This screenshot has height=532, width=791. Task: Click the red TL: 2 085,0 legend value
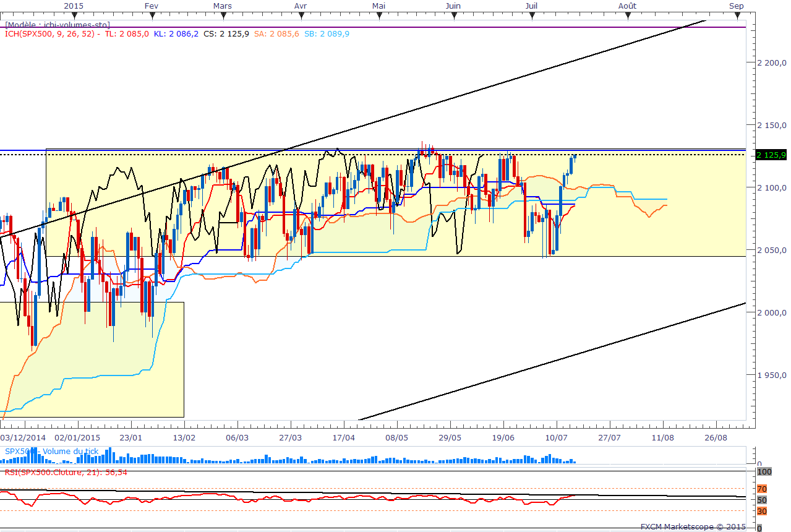point(127,34)
